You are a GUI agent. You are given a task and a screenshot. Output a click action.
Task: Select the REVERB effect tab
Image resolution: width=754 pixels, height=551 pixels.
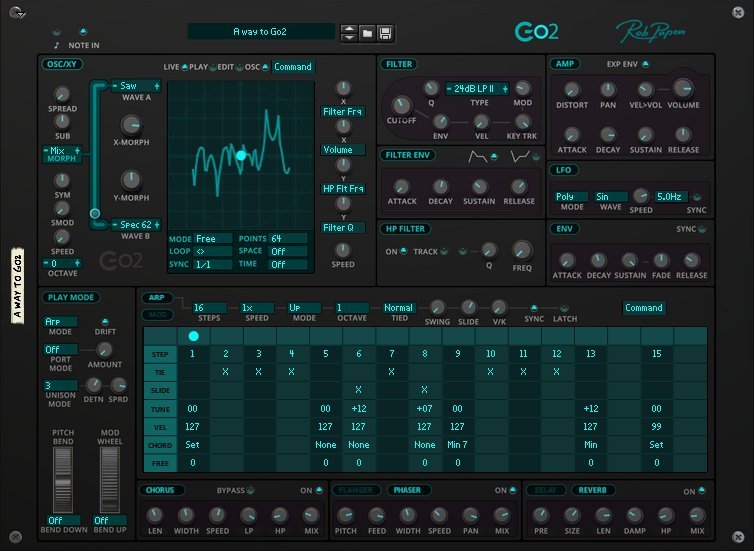click(x=592, y=490)
